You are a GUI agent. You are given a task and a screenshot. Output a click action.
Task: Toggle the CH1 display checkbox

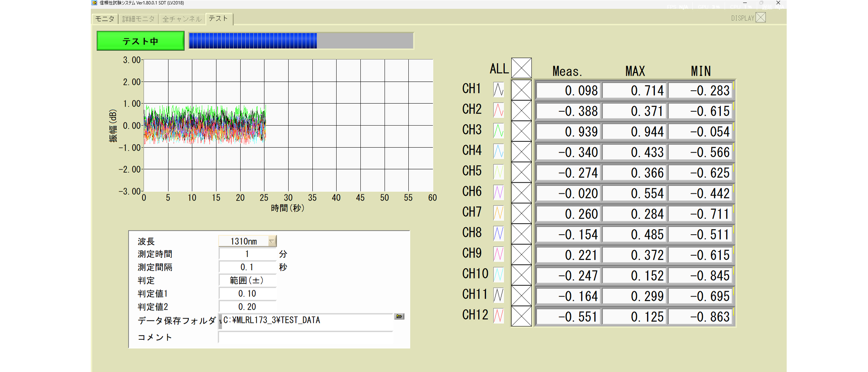[521, 90]
